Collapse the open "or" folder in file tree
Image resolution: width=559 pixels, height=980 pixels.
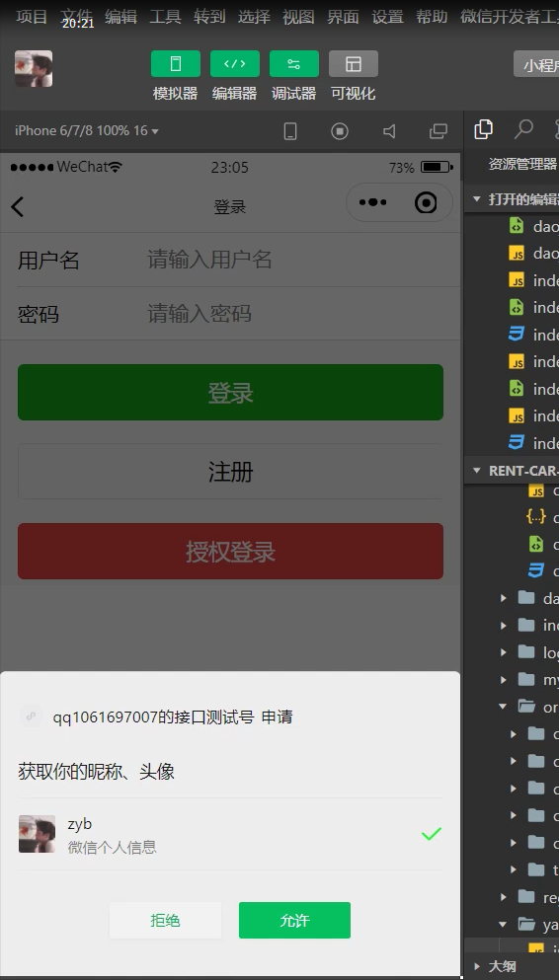(504, 707)
